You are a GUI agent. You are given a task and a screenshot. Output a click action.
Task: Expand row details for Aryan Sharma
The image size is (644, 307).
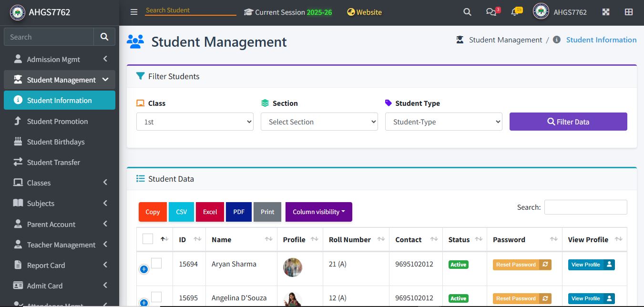(144, 269)
